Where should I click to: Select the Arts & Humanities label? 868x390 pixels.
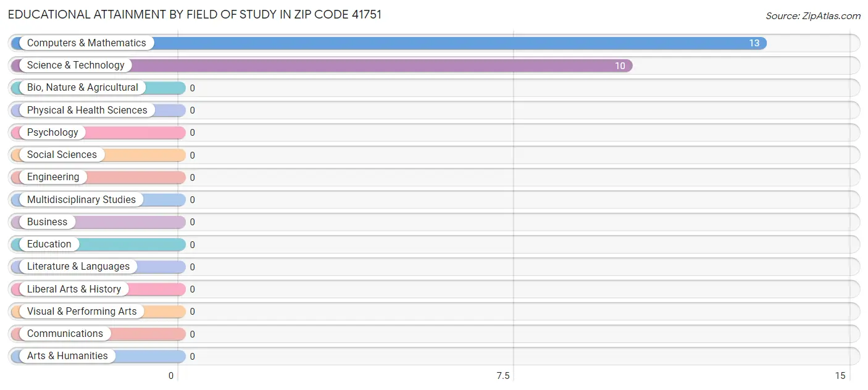tap(67, 356)
